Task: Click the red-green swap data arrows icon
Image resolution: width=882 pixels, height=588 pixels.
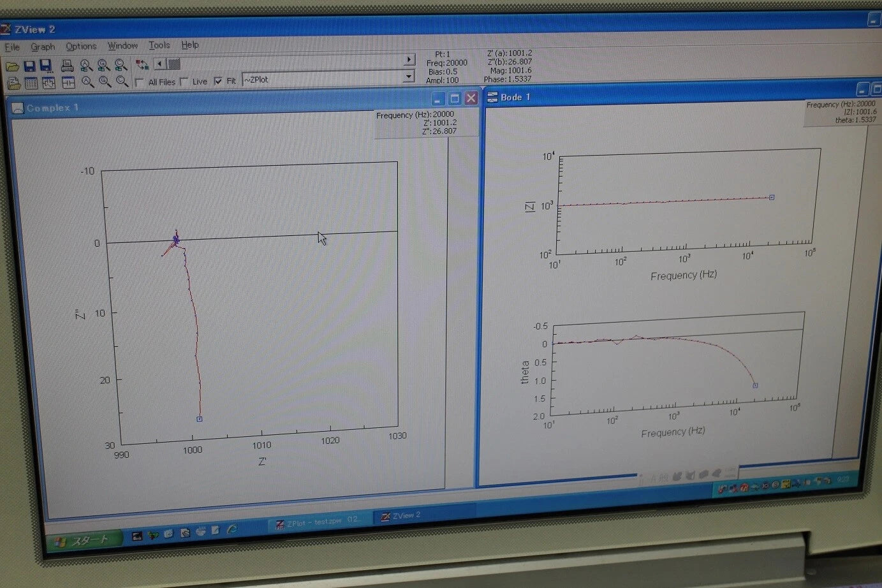Action: 142,64
